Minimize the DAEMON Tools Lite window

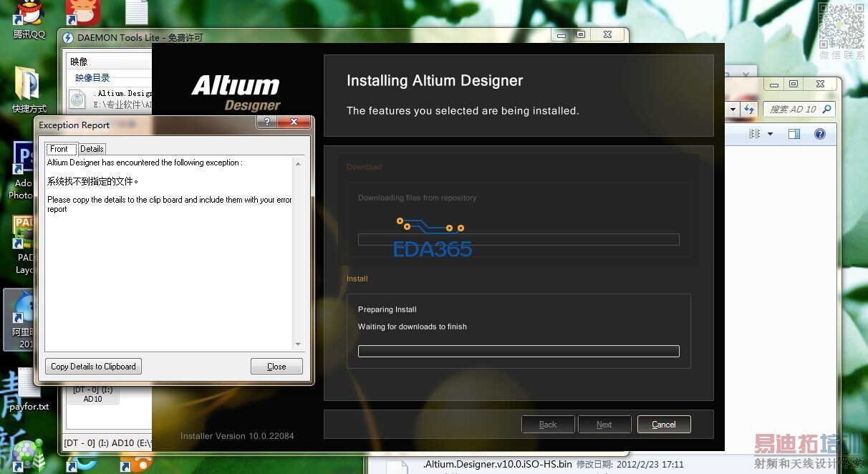point(561,34)
